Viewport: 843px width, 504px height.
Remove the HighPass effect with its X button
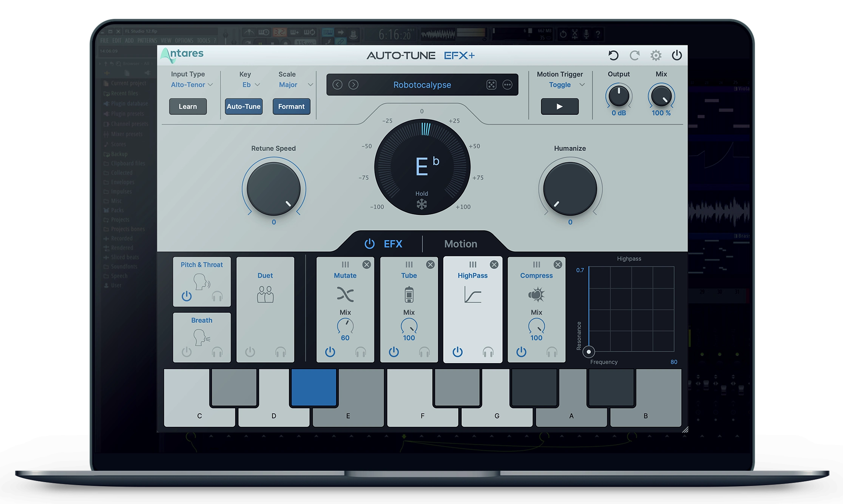click(x=494, y=265)
